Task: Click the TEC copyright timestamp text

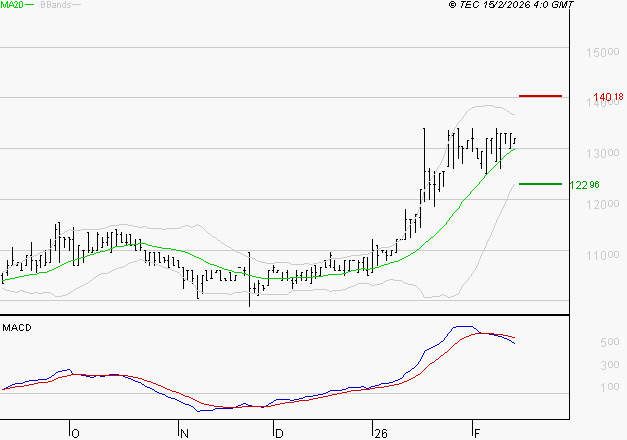Action: tap(511, 5)
